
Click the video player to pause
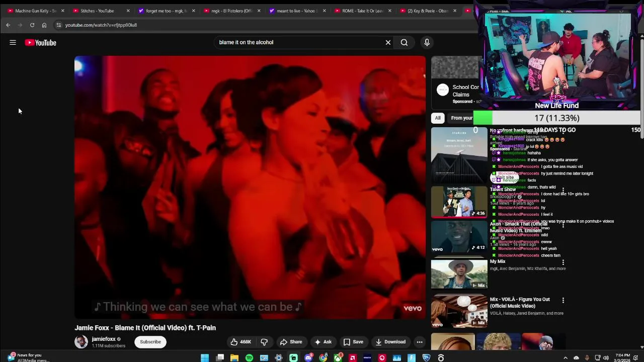click(x=250, y=187)
